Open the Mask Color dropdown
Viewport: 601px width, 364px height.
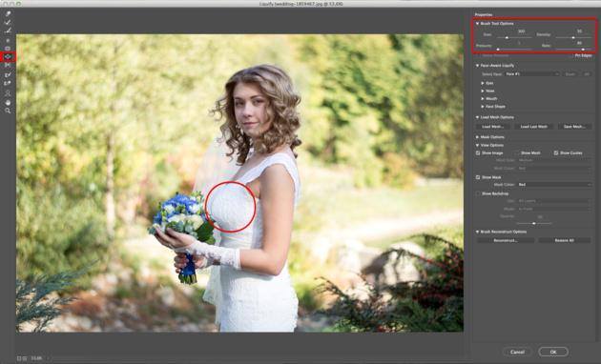pos(554,185)
